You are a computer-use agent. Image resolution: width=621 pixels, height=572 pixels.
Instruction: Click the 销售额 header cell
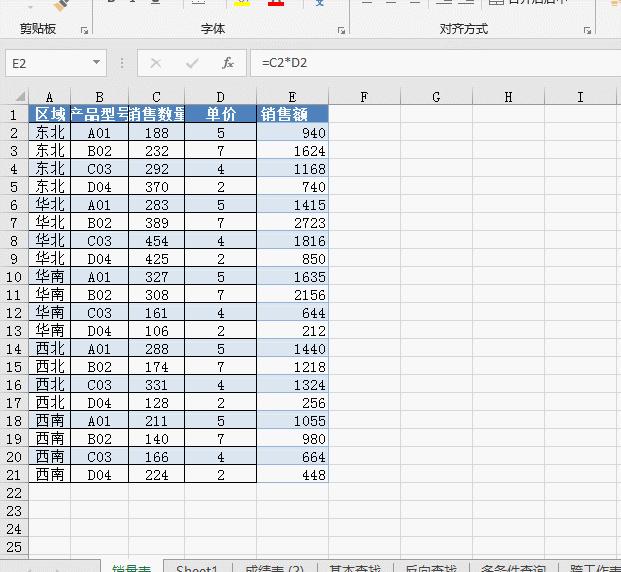292,114
